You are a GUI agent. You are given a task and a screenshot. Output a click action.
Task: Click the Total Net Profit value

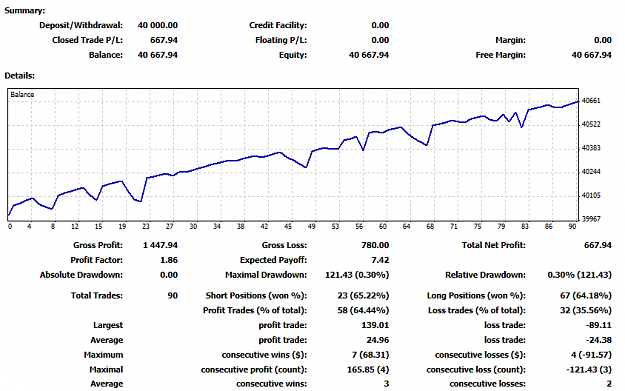[x=597, y=245]
